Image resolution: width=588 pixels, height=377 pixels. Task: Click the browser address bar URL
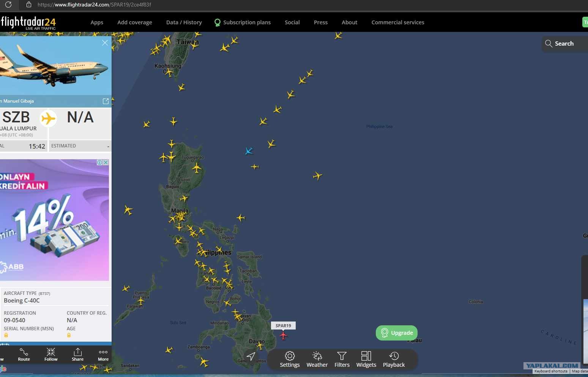[x=94, y=5]
